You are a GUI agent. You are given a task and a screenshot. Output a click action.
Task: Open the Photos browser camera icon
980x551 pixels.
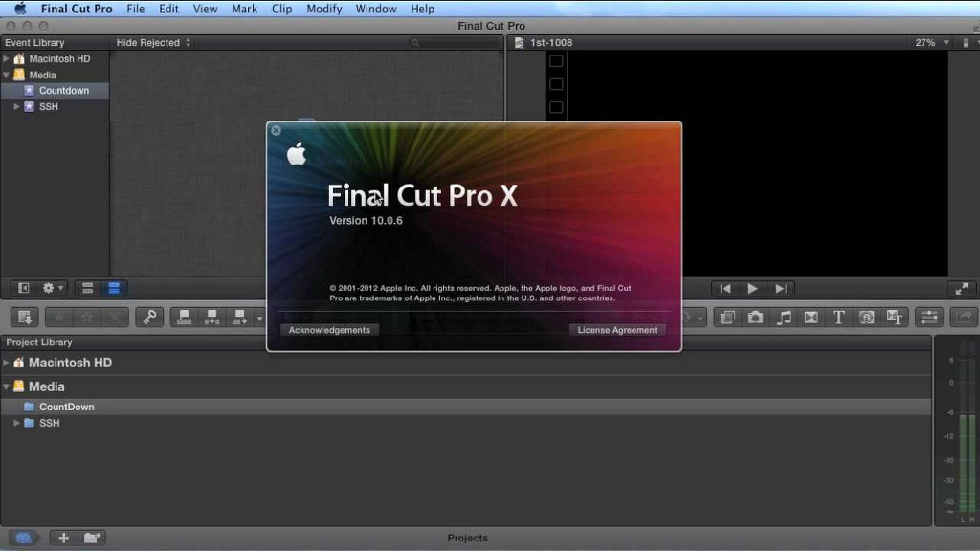pyautogui.click(x=756, y=318)
